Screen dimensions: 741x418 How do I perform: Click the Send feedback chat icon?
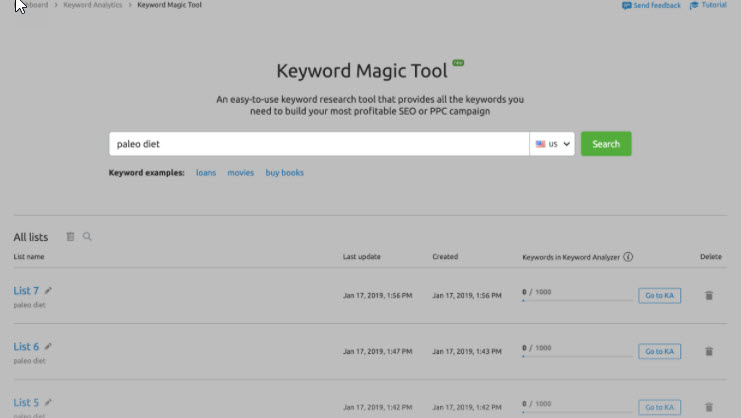pos(627,6)
